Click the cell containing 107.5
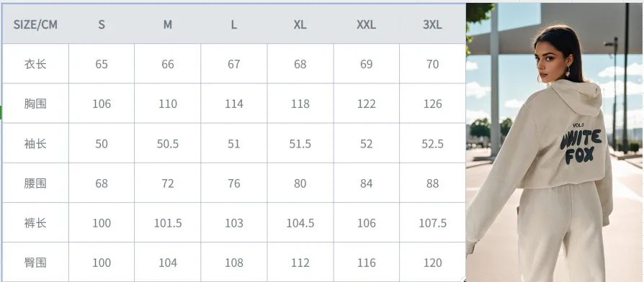644x282 pixels. [432, 223]
